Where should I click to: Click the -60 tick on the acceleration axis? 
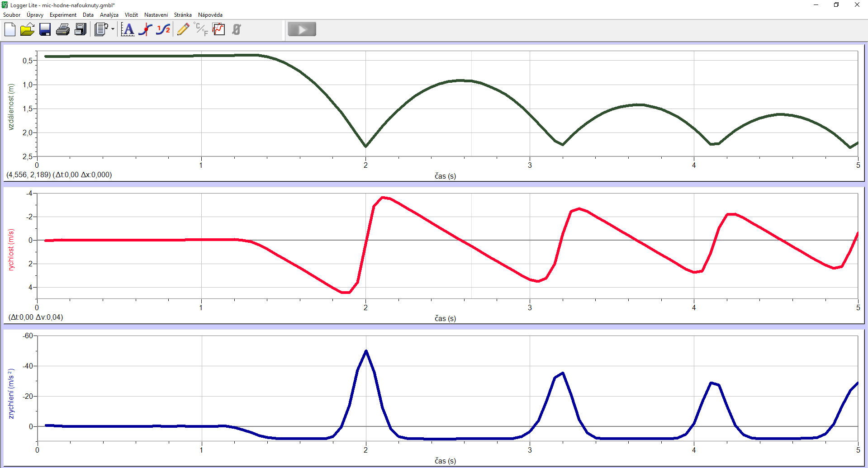tap(28, 336)
